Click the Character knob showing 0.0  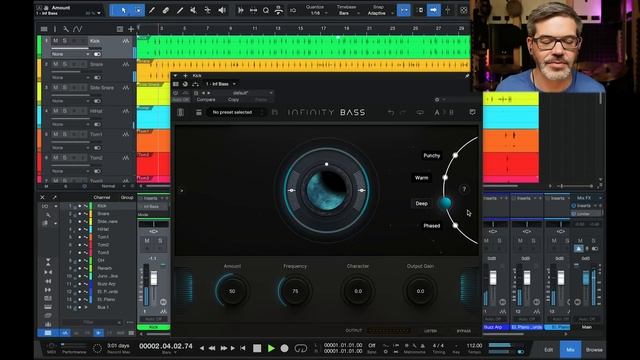pos(358,291)
